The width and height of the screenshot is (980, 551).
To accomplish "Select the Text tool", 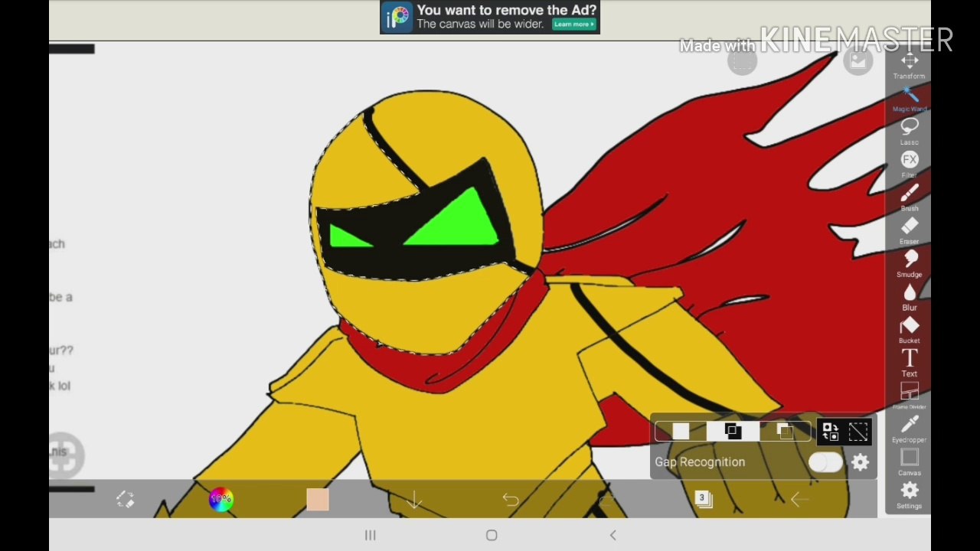I will pyautogui.click(x=909, y=363).
